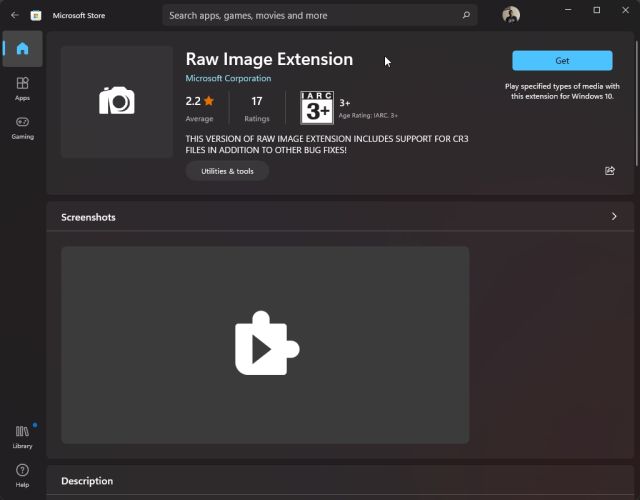
Task: Maximize the Microsoft Store window
Action: (597, 10)
